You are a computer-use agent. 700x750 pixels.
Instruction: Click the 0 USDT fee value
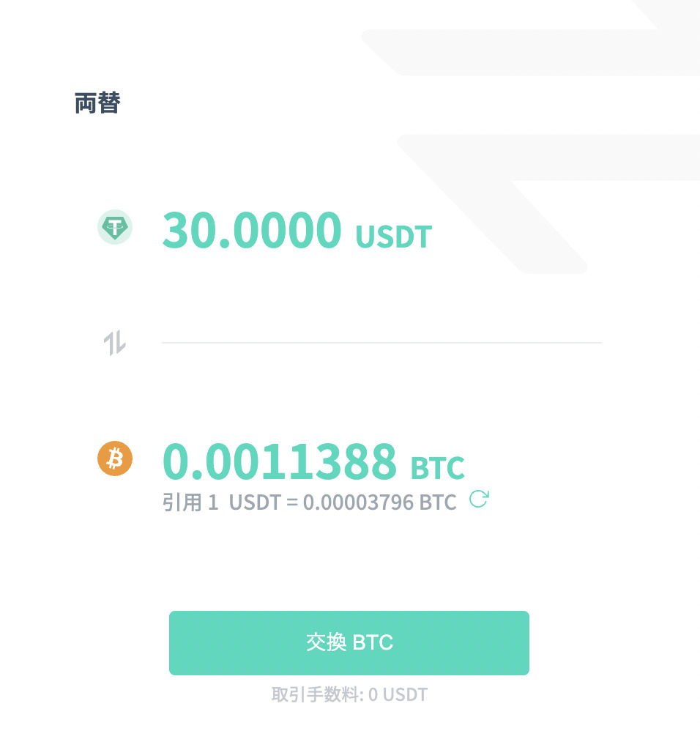398,694
